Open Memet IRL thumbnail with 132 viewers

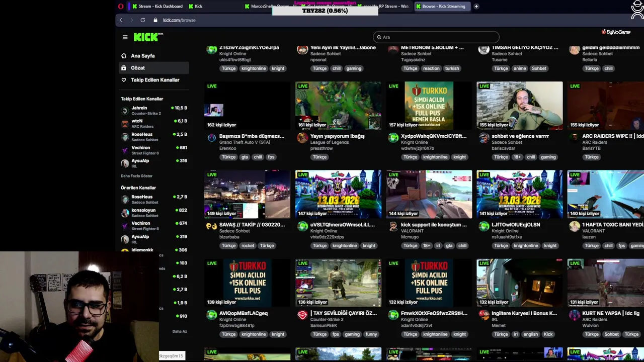[x=519, y=283]
